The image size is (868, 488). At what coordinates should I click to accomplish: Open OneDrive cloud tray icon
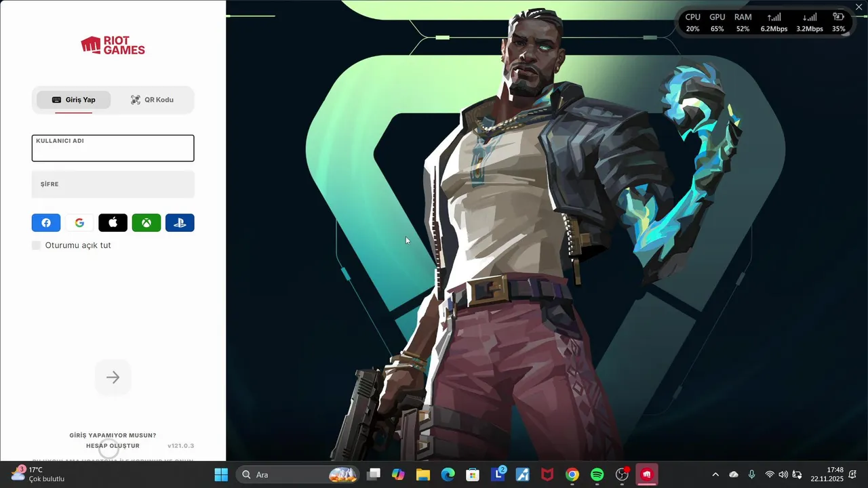coord(734,474)
